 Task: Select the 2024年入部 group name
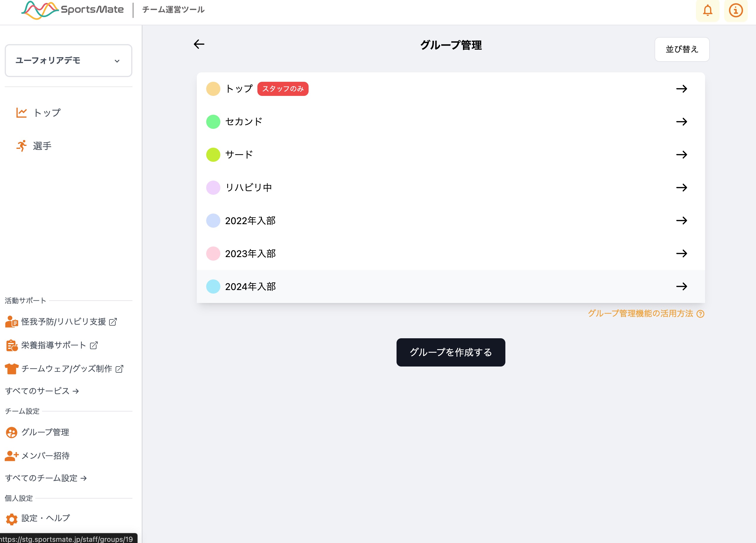[250, 287]
